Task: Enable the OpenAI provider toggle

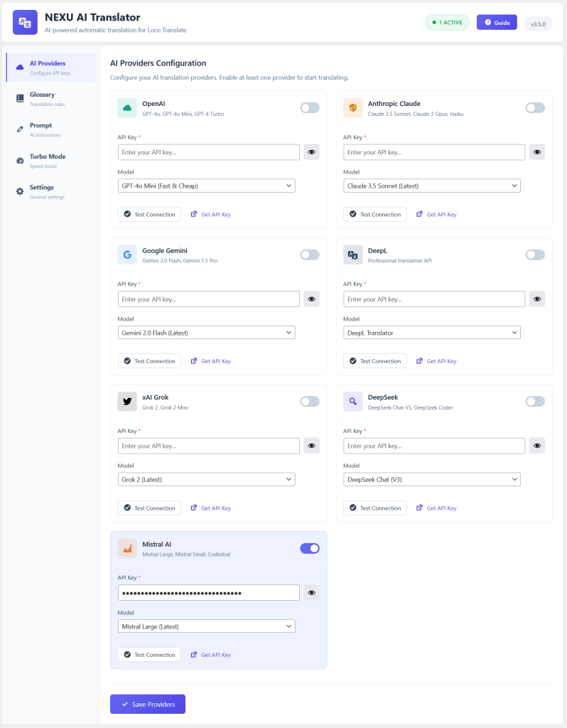Action: 310,108
